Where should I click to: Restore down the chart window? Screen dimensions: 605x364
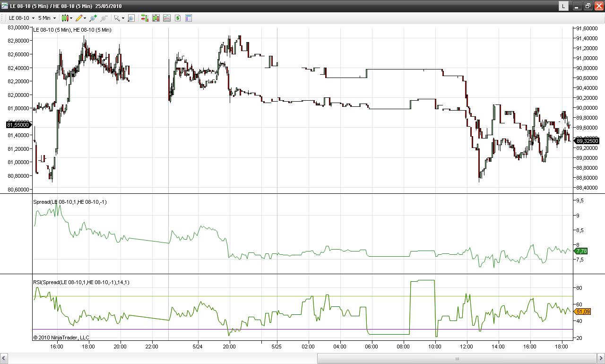(588, 6)
